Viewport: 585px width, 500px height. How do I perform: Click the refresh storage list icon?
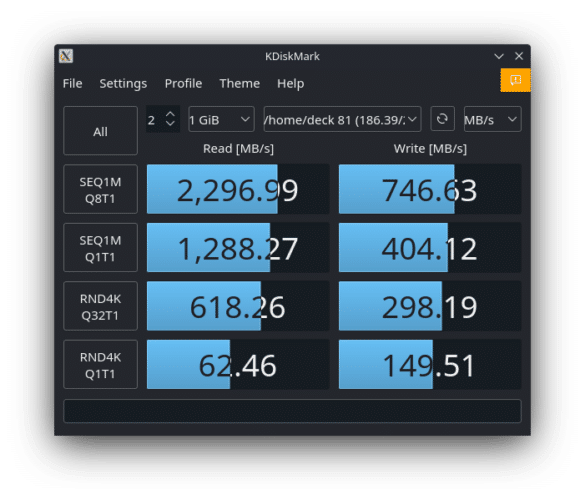442,119
